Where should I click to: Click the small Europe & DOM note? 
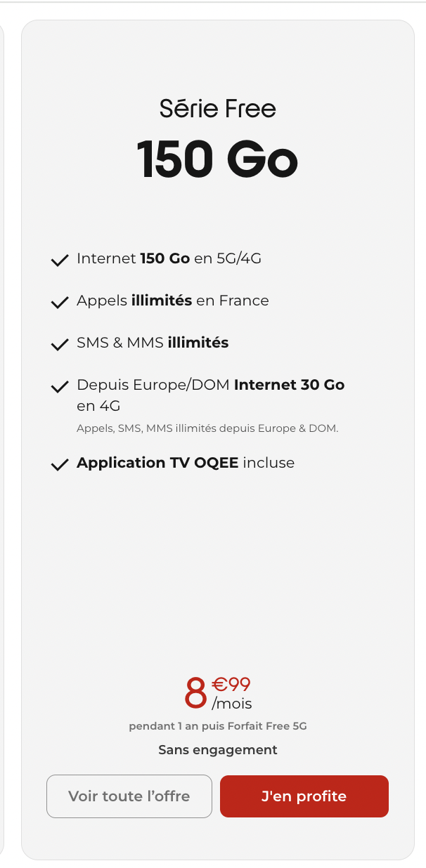point(207,428)
